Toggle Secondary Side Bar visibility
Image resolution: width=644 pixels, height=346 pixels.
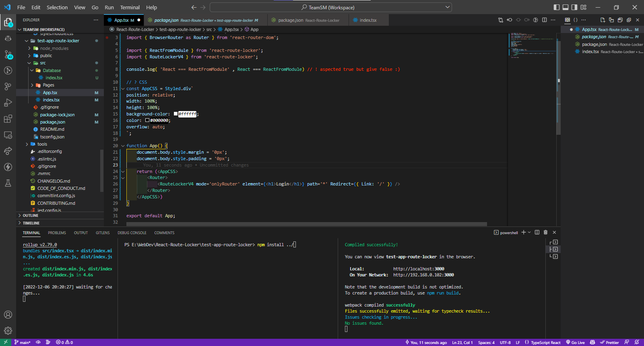coord(574,7)
